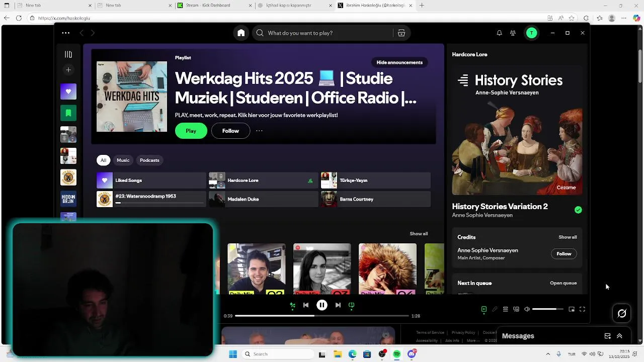This screenshot has height=362, width=644.
Task: Skip to previous track
Action: tap(306, 305)
